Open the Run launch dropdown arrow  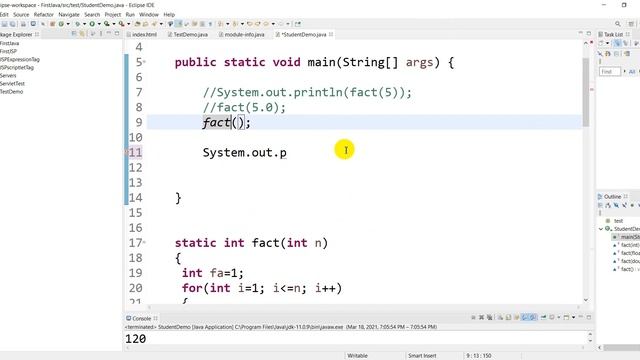99,24
